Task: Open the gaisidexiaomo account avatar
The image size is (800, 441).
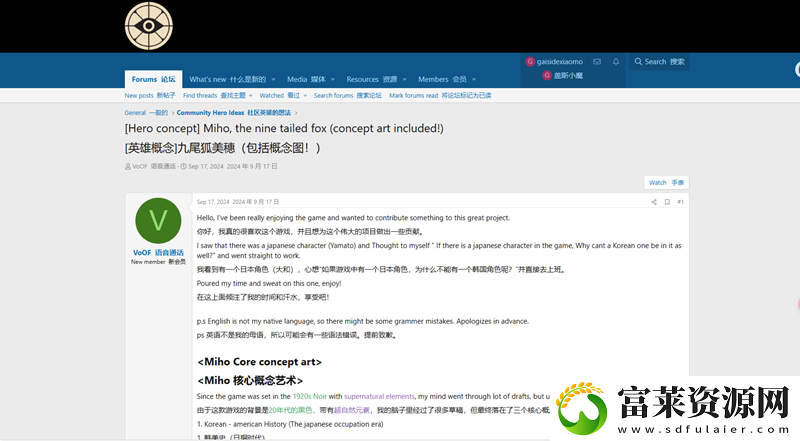Action: [530, 61]
